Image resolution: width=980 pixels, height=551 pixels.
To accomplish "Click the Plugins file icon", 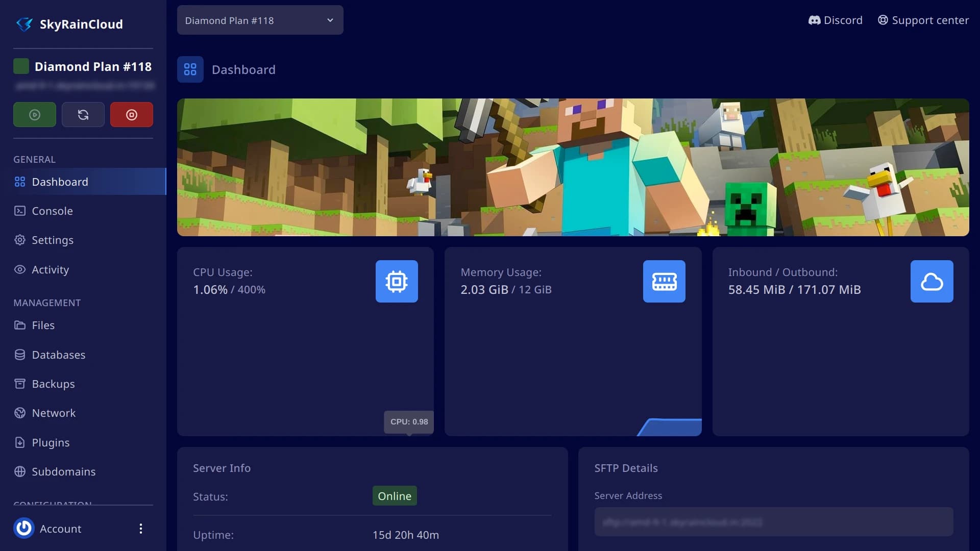I will [x=20, y=442].
